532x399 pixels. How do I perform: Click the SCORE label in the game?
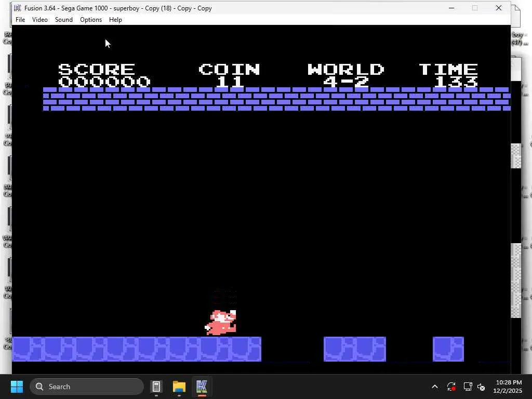[x=97, y=69]
